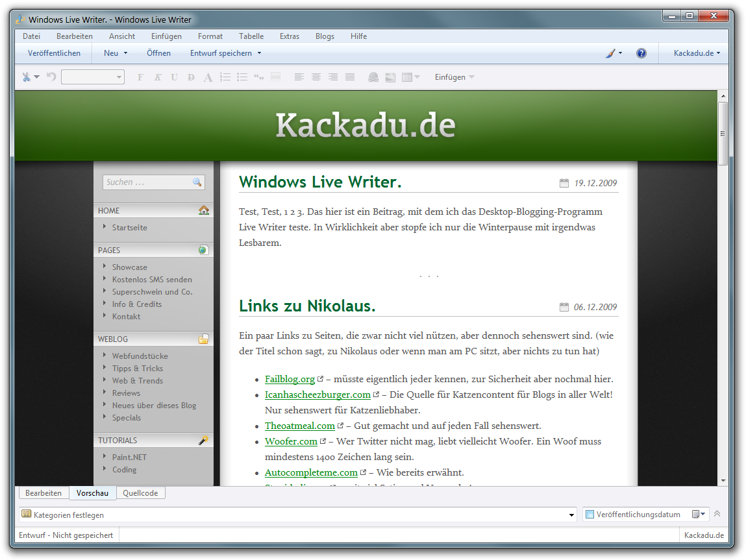Open Entwurf speichern dropdown arrow
Screen dimensions: 746x560
(x=259, y=53)
